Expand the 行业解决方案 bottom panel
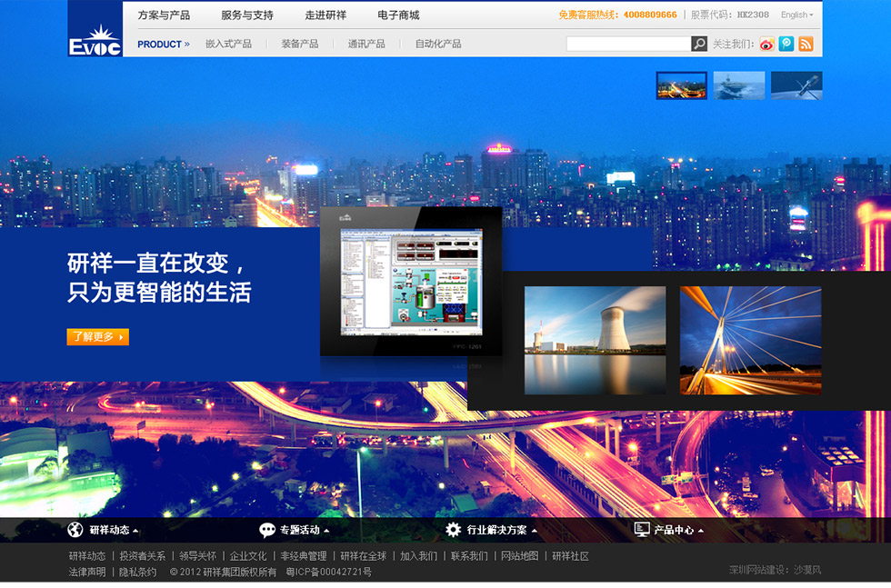The image size is (891, 588). tap(502, 530)
